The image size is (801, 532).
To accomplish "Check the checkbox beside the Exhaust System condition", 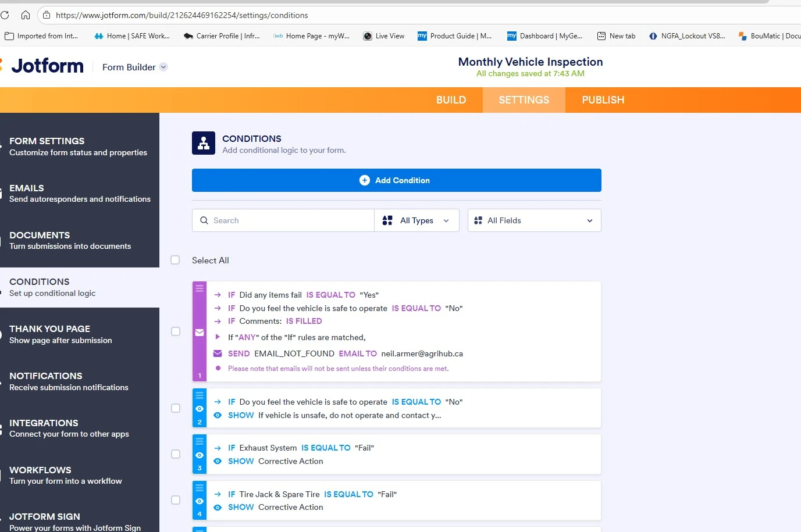I will tap(175, 454).
